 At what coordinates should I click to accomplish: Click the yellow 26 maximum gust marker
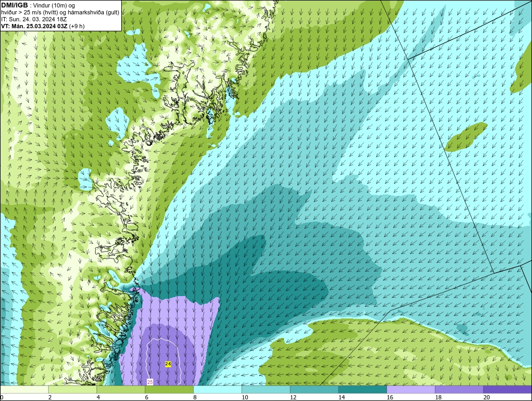click(x=168, y=364)
